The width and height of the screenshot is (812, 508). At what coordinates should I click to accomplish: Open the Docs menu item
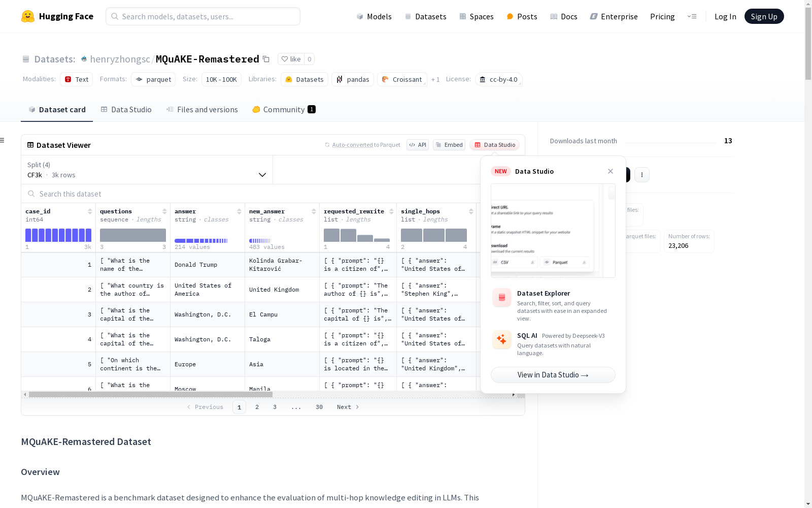pyautogui.click(x=564, y=16)
